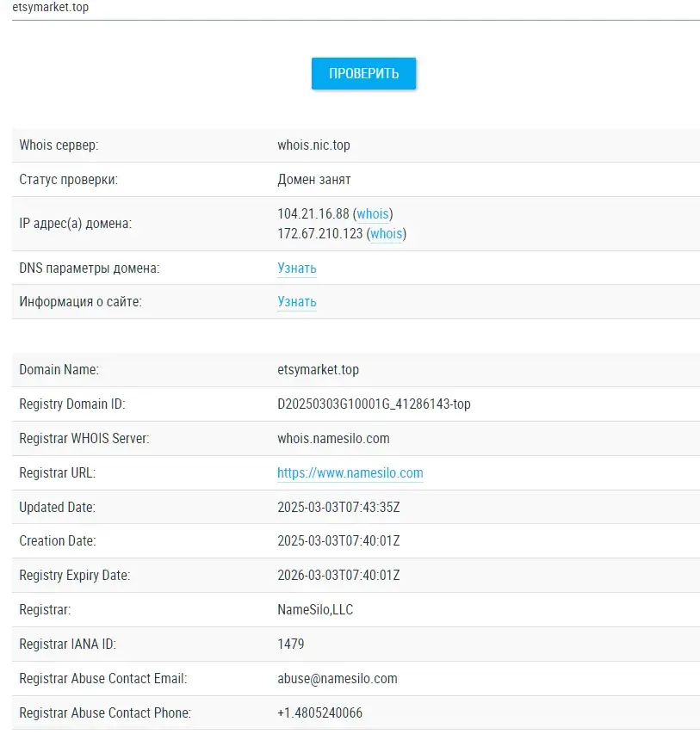Click the DNS параметры домена label

coord(89,268)
